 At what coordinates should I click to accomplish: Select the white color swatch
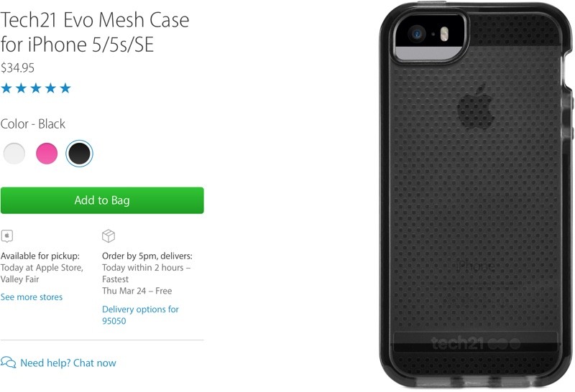tap(14, 153)
